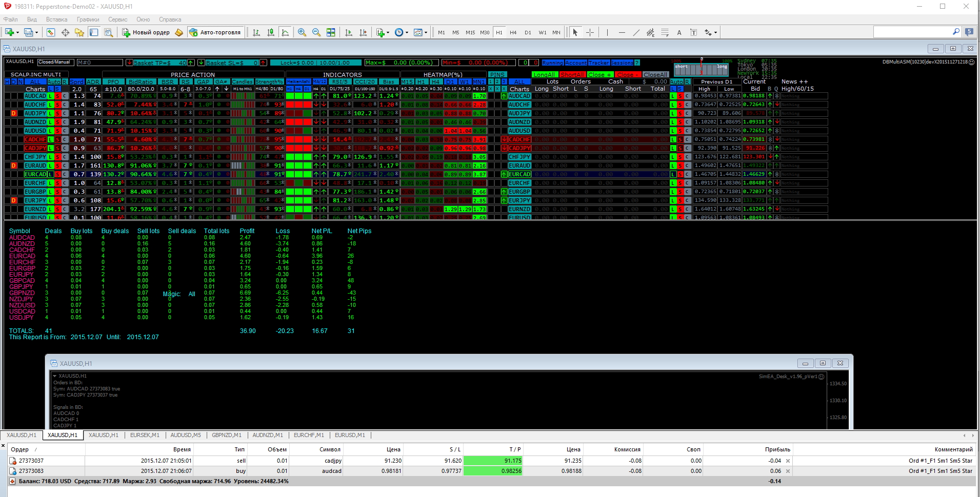This screenshot has height=497, width=980.
Task: Toggle the Chart Shift icon
Action: [x=363, y=32]
